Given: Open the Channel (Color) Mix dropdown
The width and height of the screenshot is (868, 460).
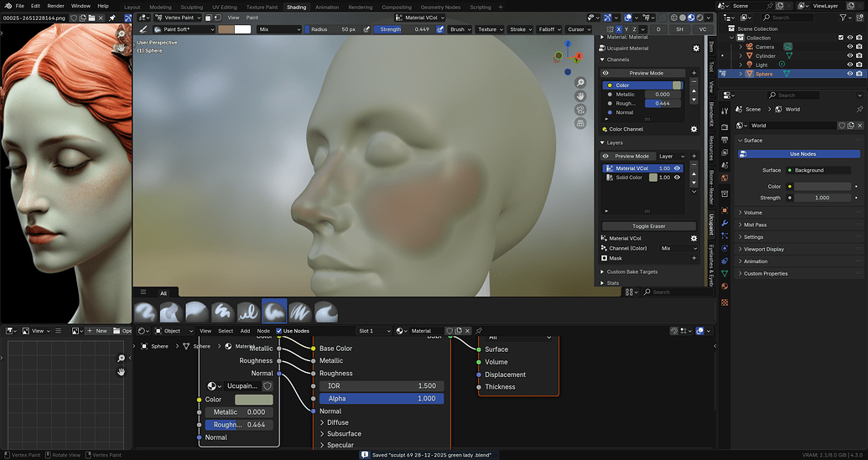Looking at the screenshot, I should click(x=678, y=248).
